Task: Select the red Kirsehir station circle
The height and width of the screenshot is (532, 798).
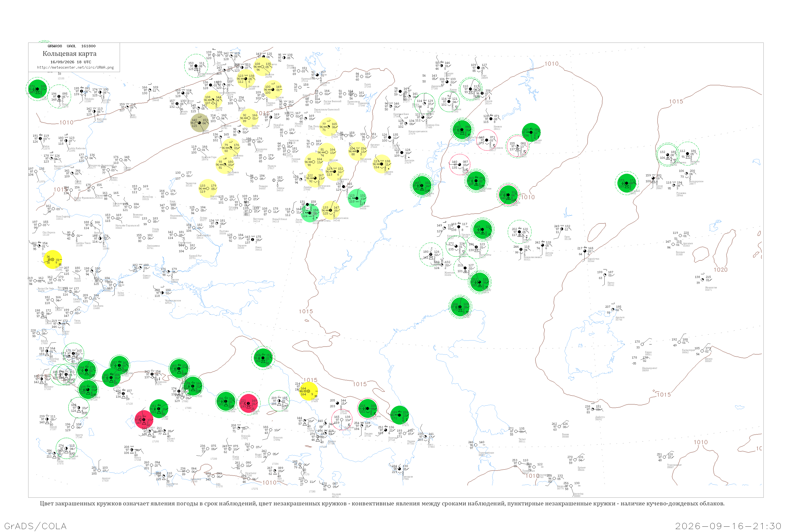Action: (144, 420)
